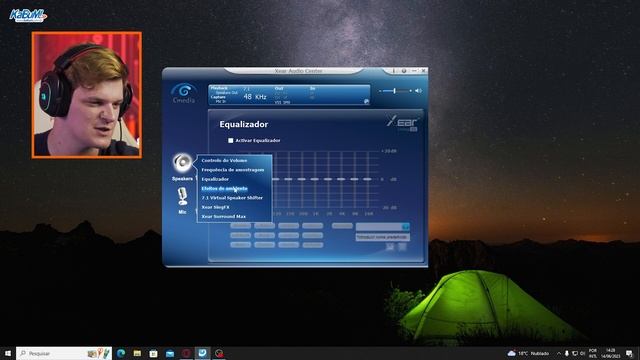
Task: Click the 16K equalizer band slider
Action: [x=368, y=180]
